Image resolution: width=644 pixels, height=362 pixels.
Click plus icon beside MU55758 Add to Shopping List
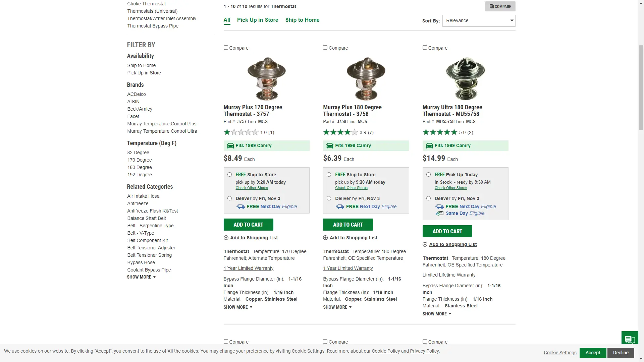pyautogui.click(x=425, y=244)
